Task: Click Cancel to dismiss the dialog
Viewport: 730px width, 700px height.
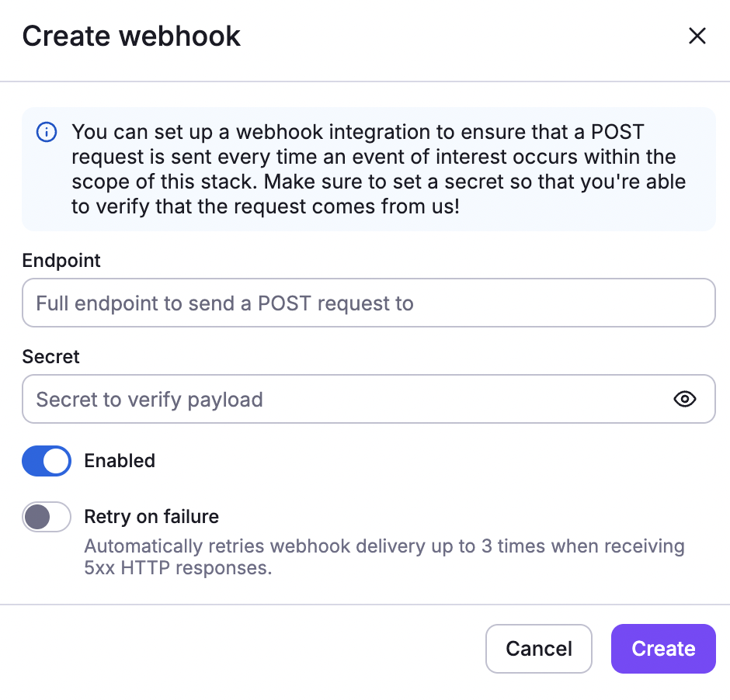Action: pos(538,648)
